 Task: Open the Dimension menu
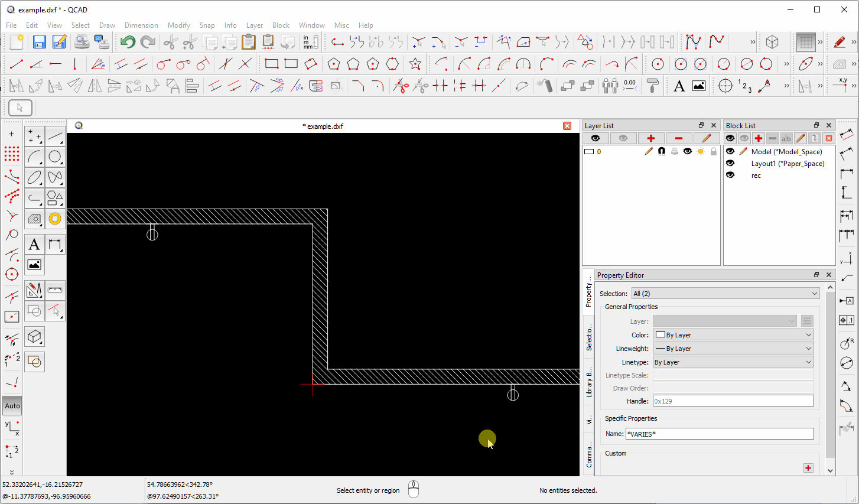[141, 25]
